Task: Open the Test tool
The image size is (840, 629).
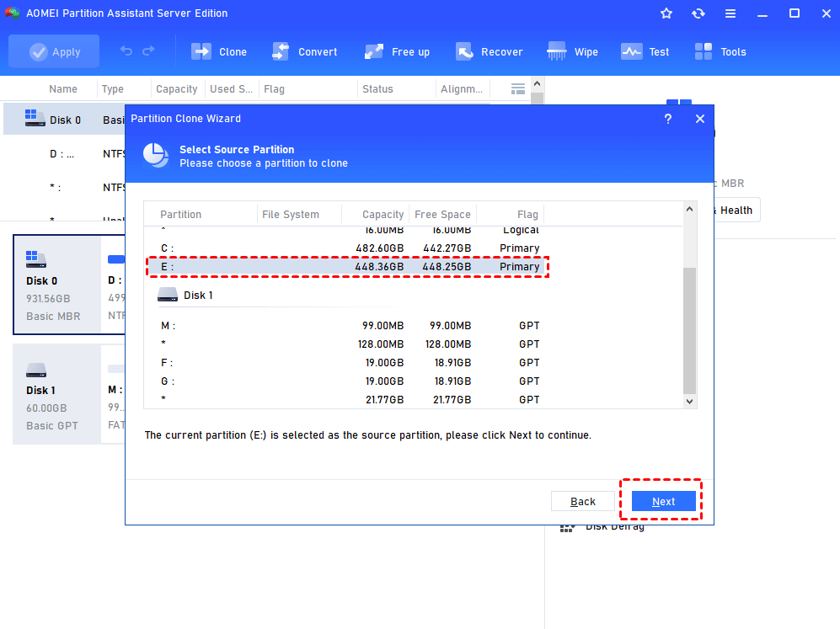Action: pos(645,52)
